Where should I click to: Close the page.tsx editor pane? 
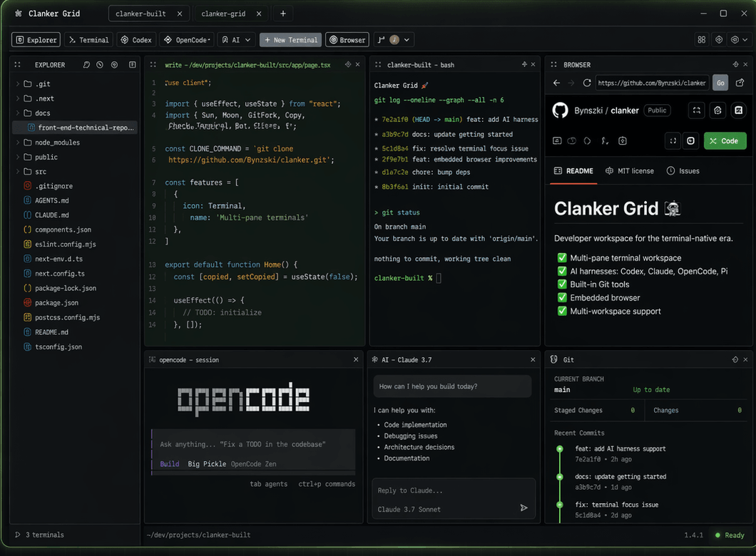coord(358,65)
